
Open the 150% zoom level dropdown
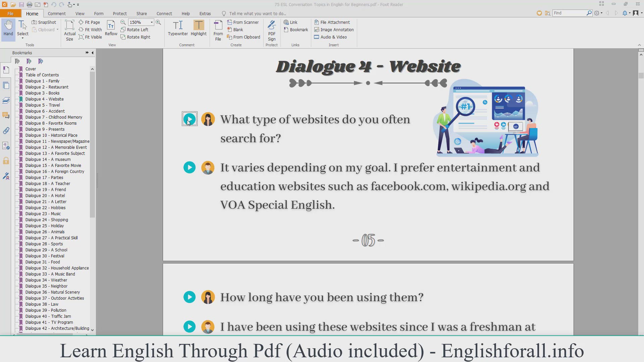[x=152, y=22]
